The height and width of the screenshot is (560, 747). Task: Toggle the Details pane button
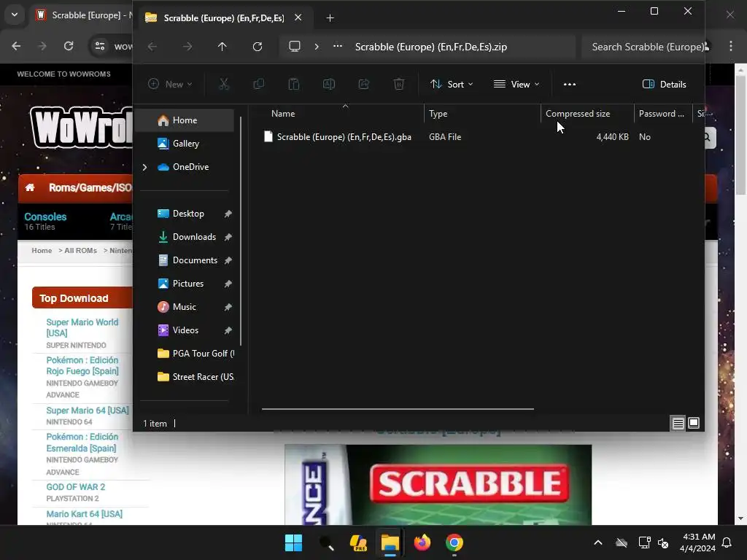pyautogui.click(x=664, y=85)
